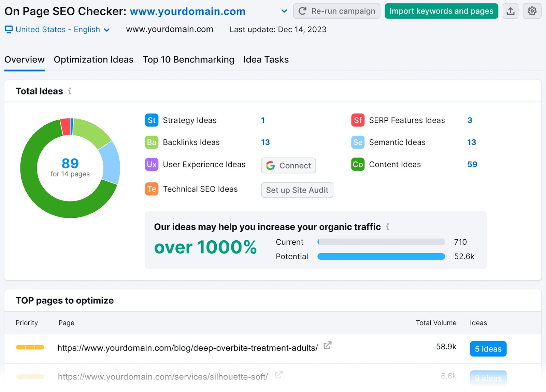This screenshot has width=546, height=392.
Task: Click the export icon beside the gear
Action: coord(511,11)
